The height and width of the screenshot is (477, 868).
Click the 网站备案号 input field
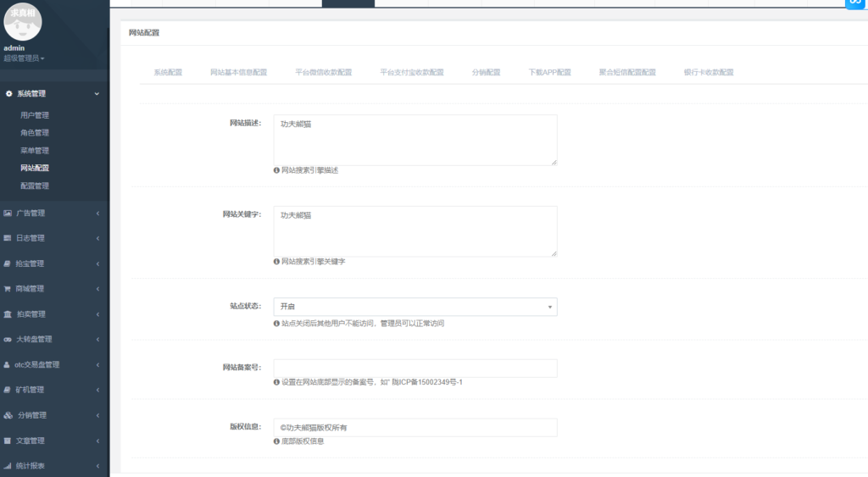point(415,369)
